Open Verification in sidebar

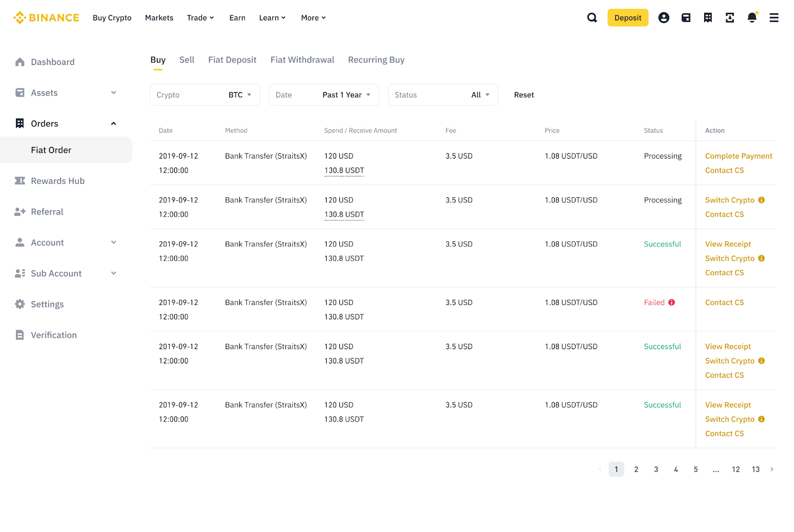pos(54,335)
